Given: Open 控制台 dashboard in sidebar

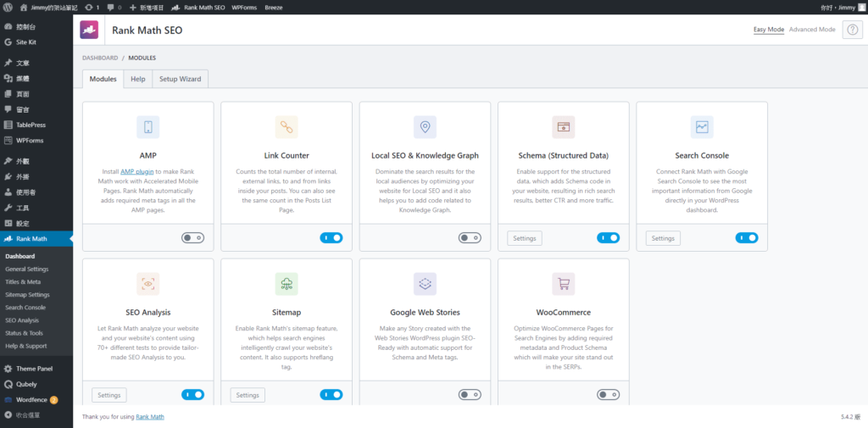Looking at the screenshot, I should (36, 26).
